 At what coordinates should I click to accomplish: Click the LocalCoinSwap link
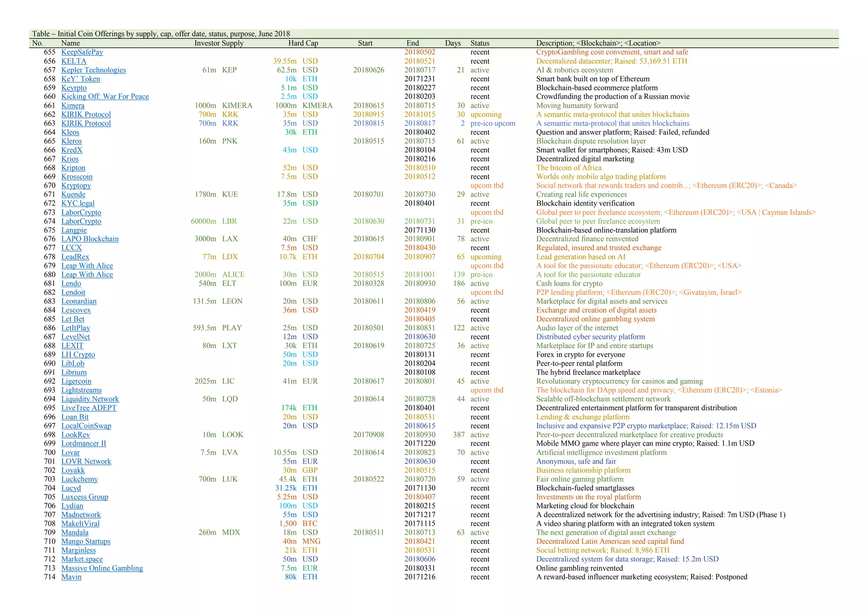[86, 426]
